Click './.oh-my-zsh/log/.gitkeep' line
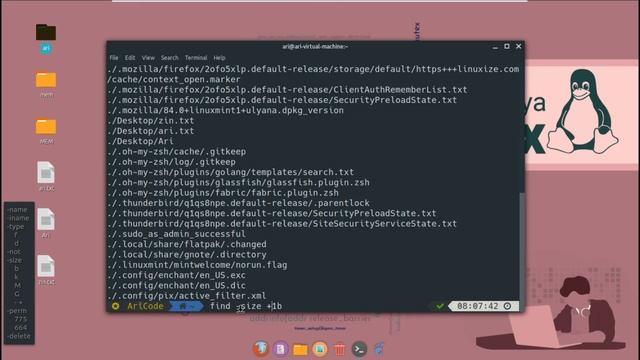This screenshot has width=640, height=360. pyautogui.click(x=171, y=162)
